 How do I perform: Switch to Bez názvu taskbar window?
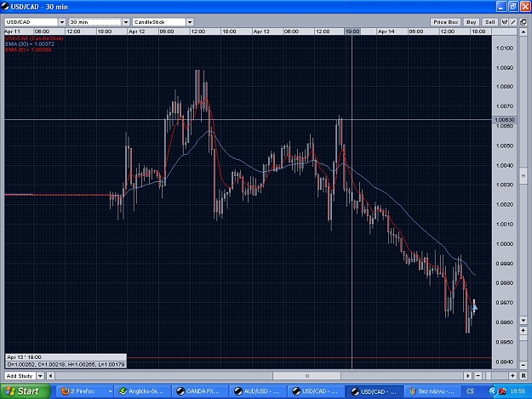point(432,391)
